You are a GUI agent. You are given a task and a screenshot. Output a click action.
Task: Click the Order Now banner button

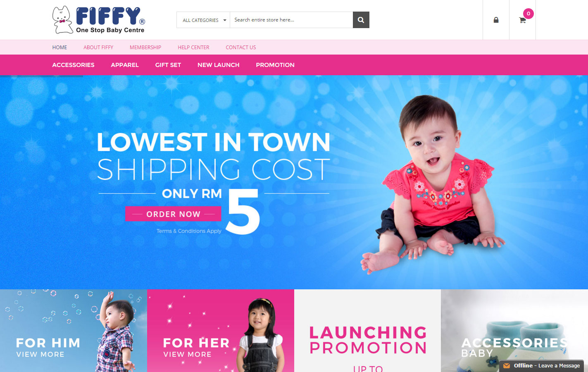pyautogui.click(x=173, y=214)
